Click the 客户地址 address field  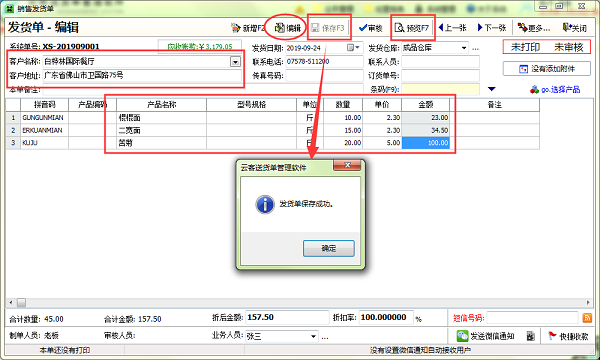(x=142, y=75)
